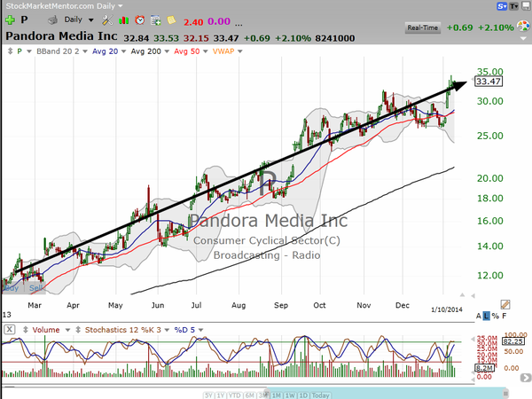This screenshot has height=399, width=532.
Task: Click the move handle beside the P indicator
Action: (10, 51)
